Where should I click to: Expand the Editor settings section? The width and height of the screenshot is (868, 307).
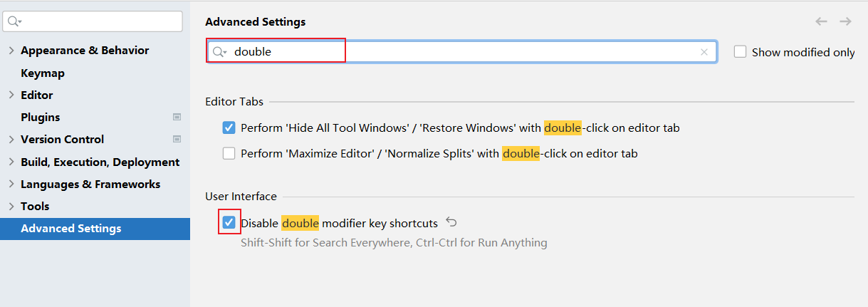coord(11,95)
